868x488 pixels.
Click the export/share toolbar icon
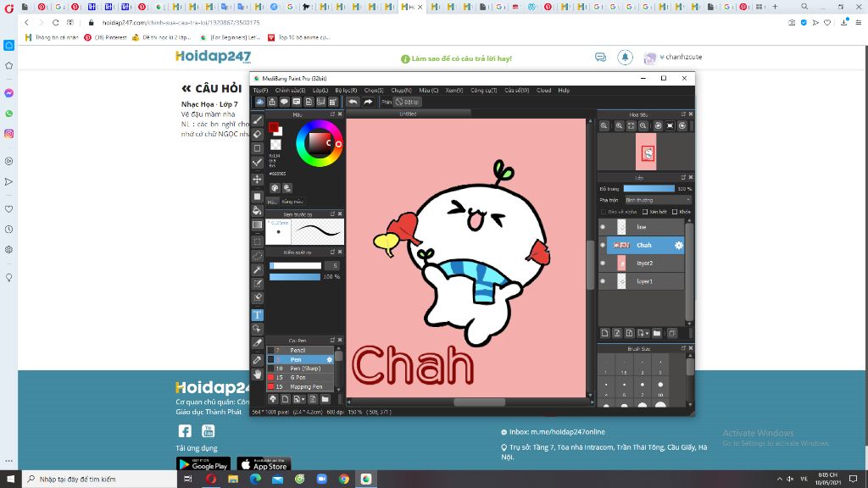[272, 102]
